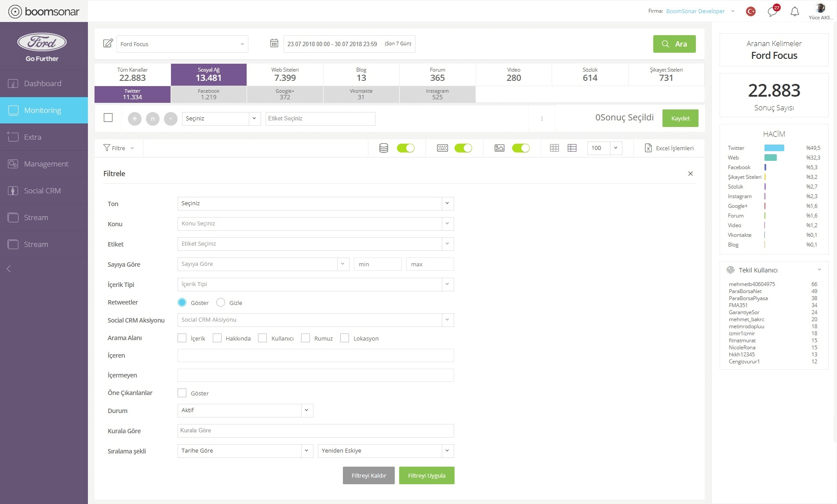Viewport: 837px width, 504px height.
Task: Select Gizle radio for Retweetler
Action: (x=221, y=302)
